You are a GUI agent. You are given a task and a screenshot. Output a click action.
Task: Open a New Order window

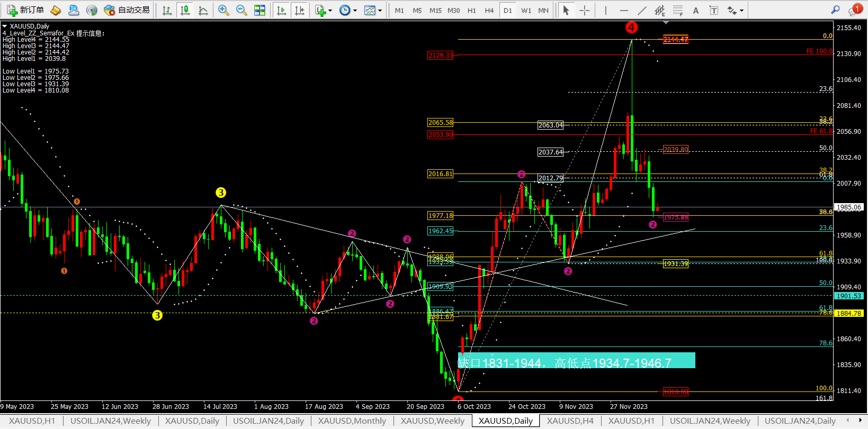[25, 10]
